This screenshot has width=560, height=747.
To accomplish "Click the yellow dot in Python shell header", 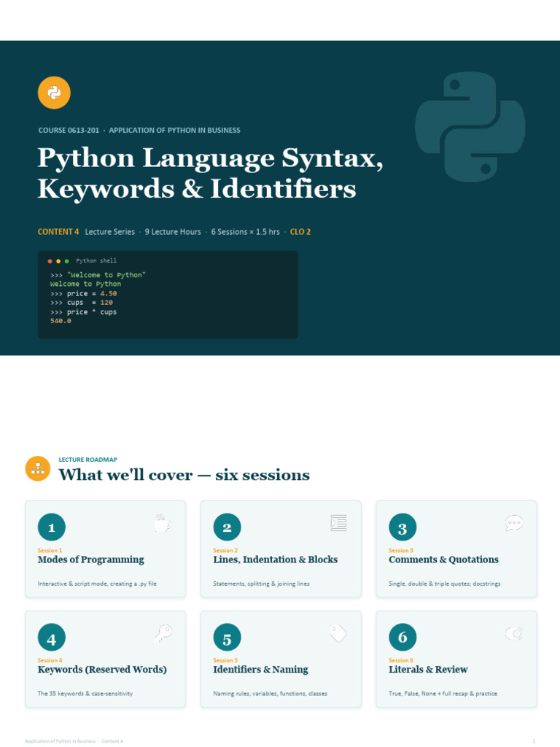I will 58,261.
